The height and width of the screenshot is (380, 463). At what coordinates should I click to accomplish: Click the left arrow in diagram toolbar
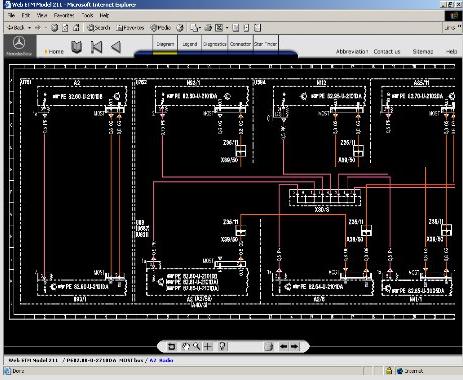(283, 347)
